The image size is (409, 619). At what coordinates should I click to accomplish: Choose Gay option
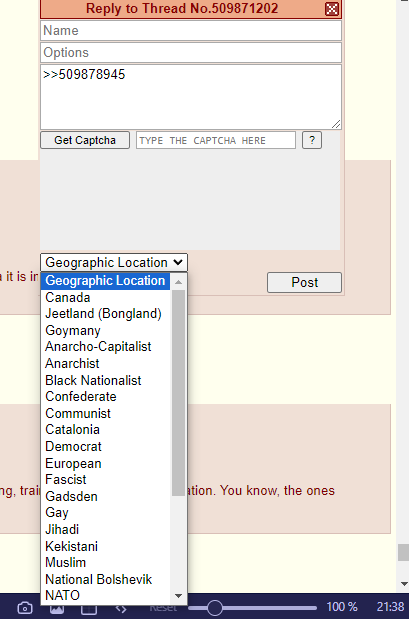105,512
